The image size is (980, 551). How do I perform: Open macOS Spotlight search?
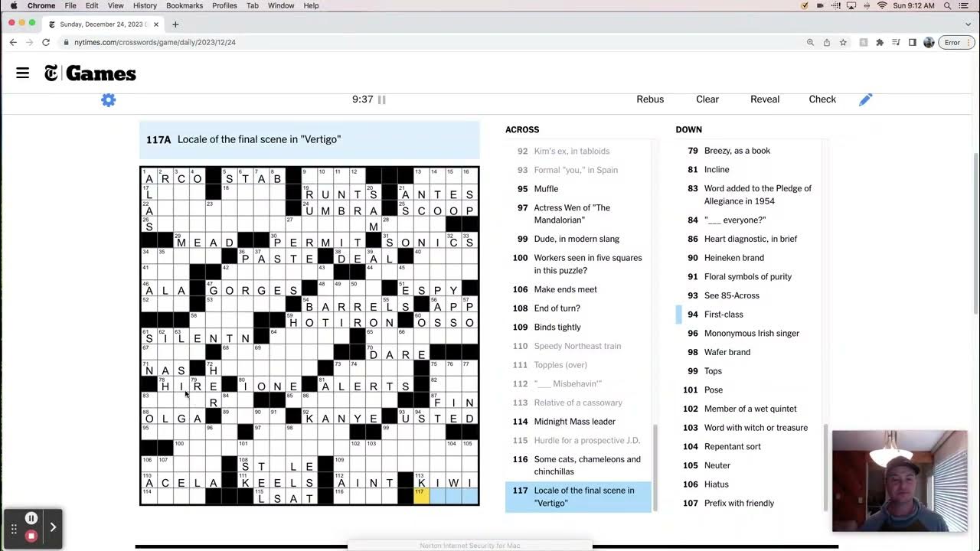point(947,5)
